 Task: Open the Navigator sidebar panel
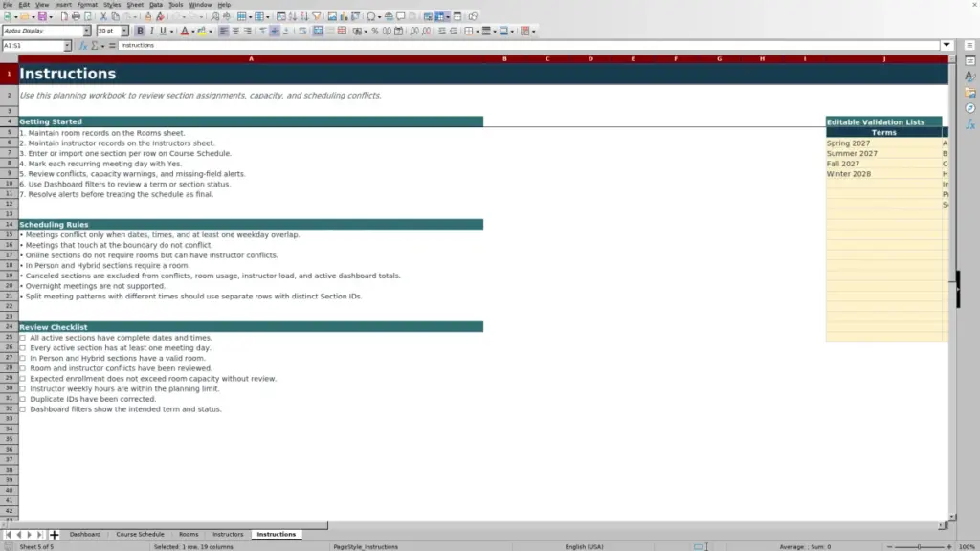click(970, 109)
